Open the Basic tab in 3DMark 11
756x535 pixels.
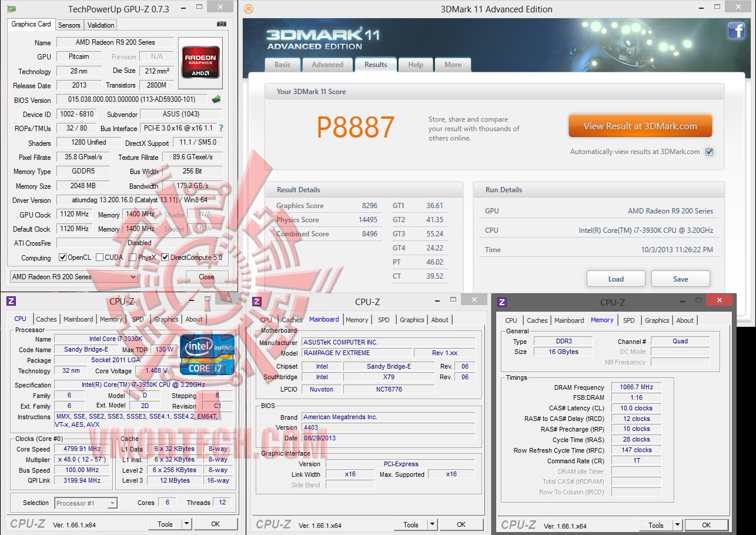point(283,65)
